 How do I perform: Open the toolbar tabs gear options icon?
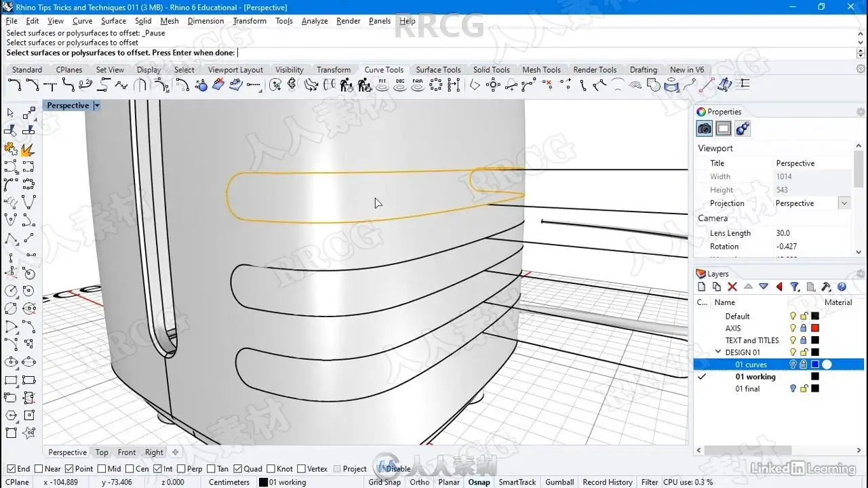click(x=861, y=69)
